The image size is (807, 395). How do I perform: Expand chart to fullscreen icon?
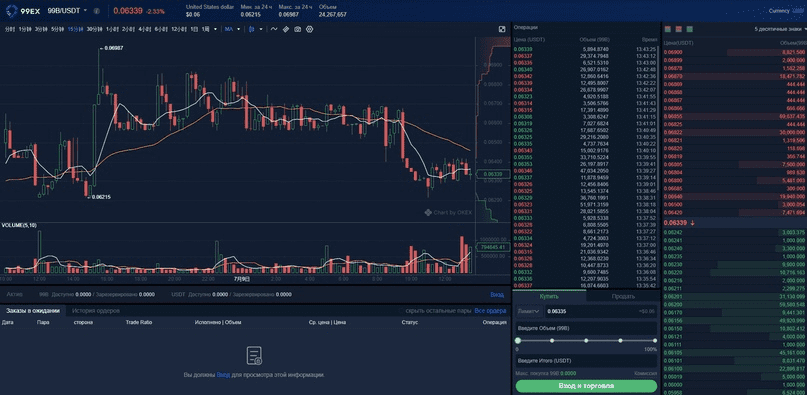[502, 29]
